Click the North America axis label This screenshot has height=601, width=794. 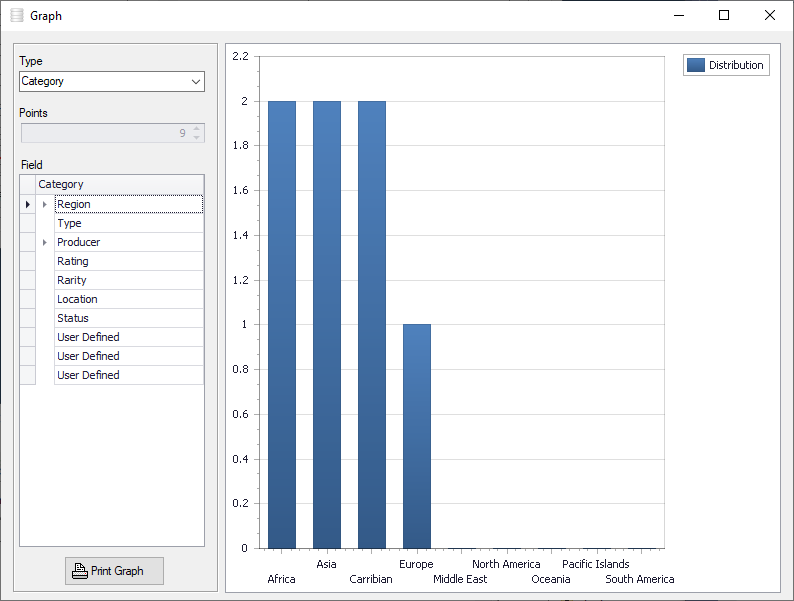[x=506, y=564]
